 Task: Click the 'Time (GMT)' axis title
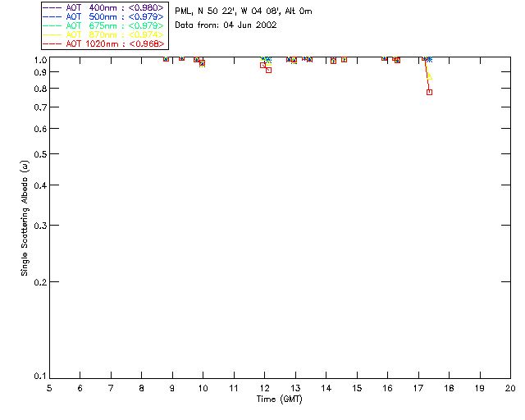pyautogui.click(x=279, y=399)
